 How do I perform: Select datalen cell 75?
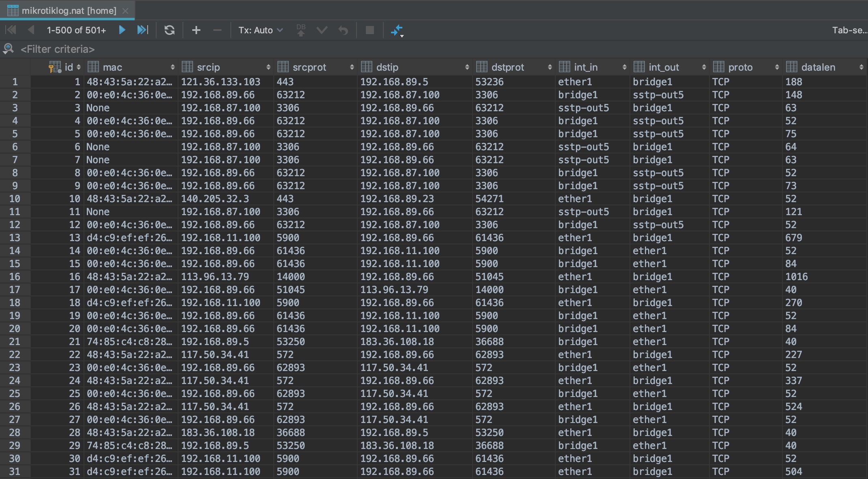click(x=825, y=134)
